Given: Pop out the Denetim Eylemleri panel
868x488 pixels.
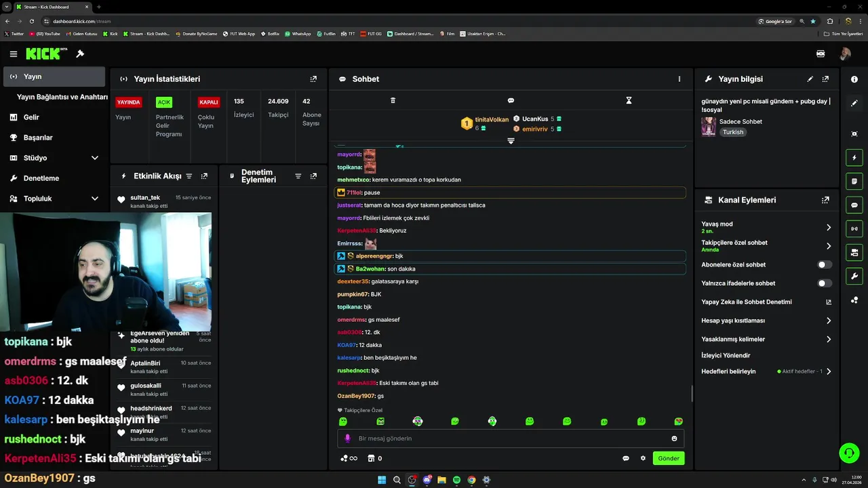Looking at the screenshot, I should pyautogui.click(x=313, y=176).
